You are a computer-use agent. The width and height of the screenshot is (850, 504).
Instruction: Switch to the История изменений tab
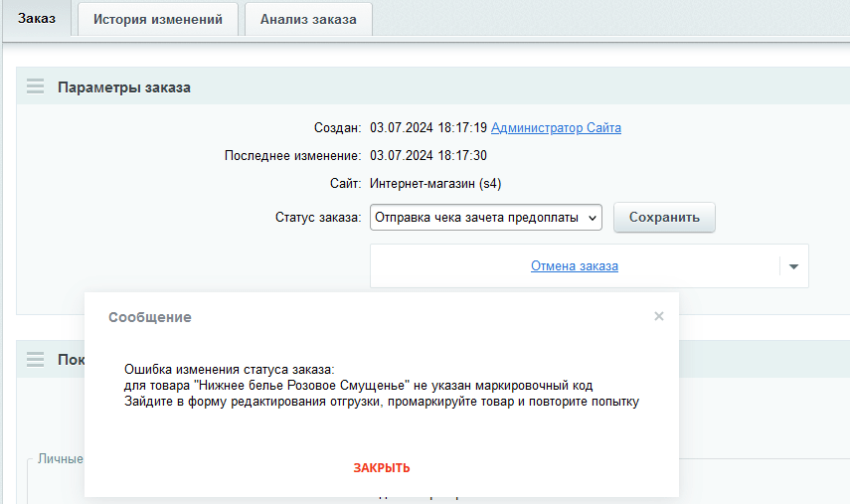tap(158, 20)
